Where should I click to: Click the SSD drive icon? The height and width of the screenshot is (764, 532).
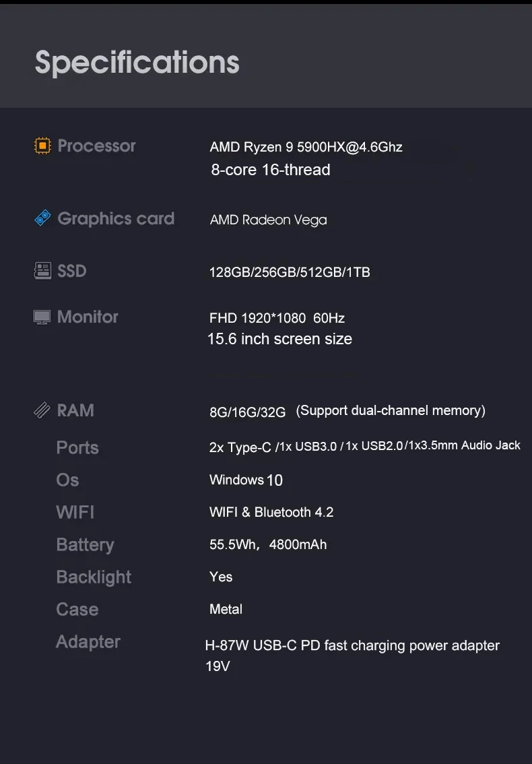click(42, 271)
